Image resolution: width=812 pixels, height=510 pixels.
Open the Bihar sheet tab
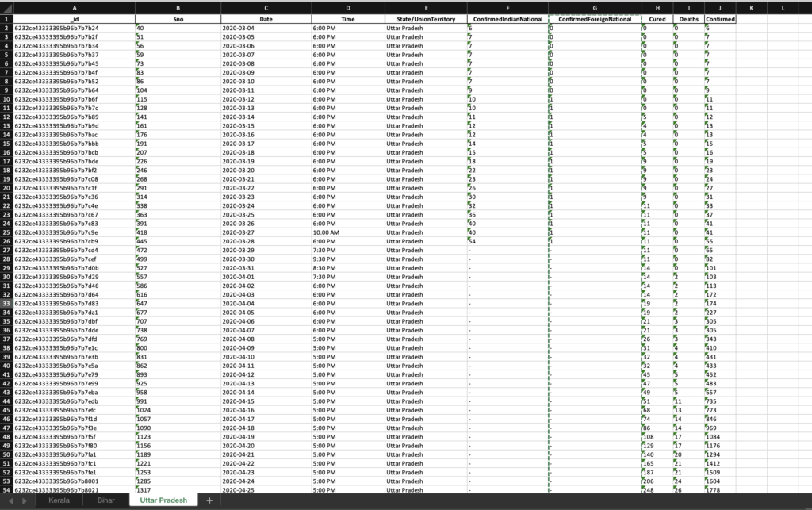[x=105, y=500]
